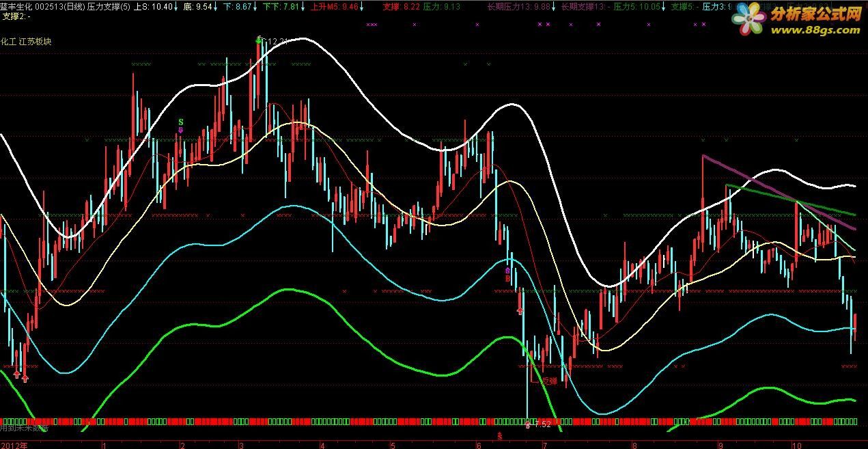Click the red 上升M5: 9.46 value
Viewport: 868px width, 449px height.
pos(334,6)
